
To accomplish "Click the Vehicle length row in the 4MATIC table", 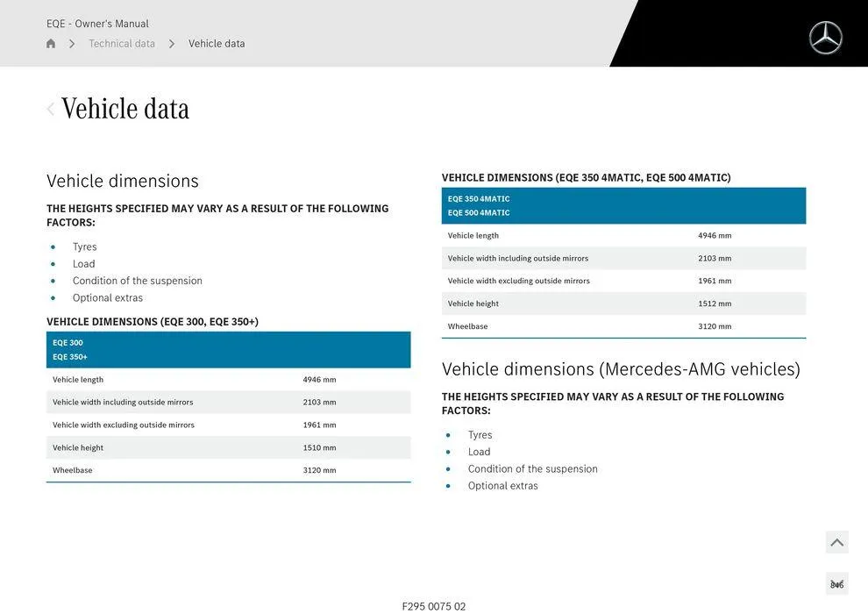I will pyautogui.click(x=623, y=235).
